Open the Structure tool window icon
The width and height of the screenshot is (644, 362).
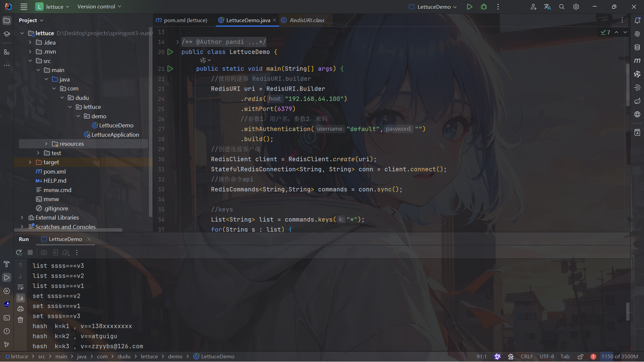[x=7, y=52]
